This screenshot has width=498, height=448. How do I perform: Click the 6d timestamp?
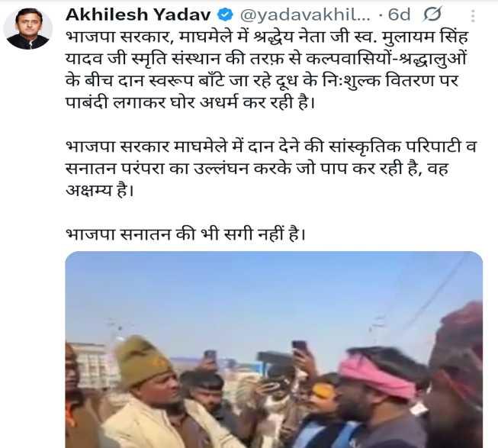(x=399, y=15)
